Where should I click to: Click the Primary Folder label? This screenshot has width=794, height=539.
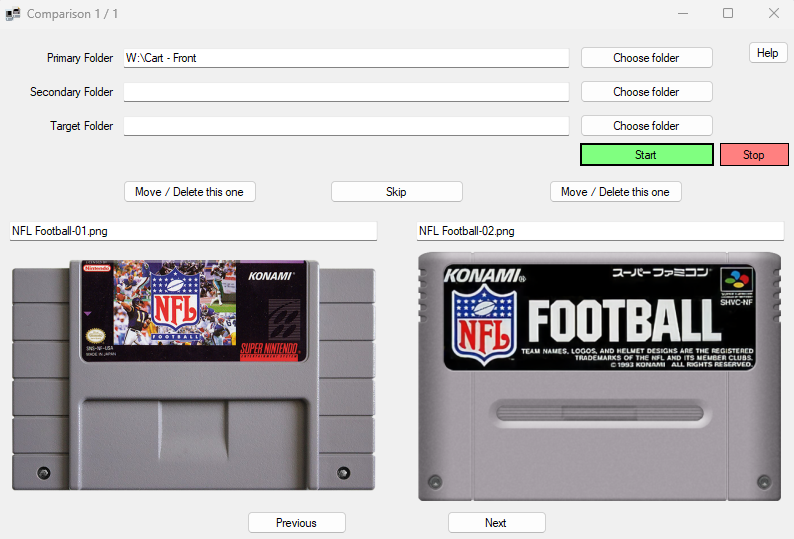click(x=80, y=58)
